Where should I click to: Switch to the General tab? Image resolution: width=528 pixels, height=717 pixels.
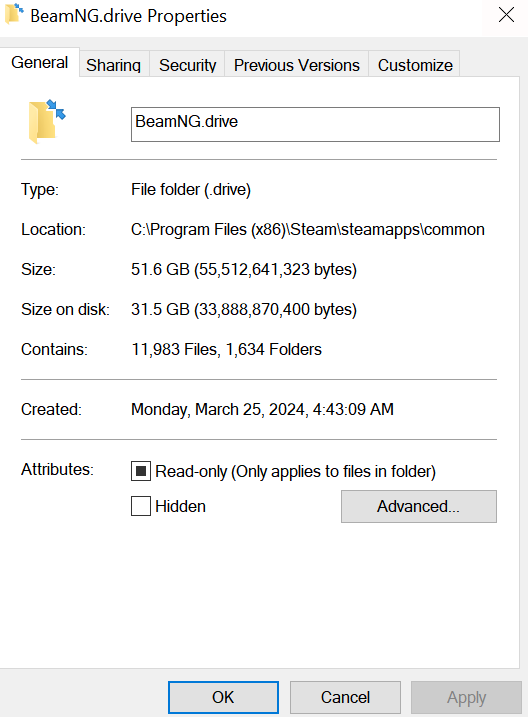(x=40, y=62)
